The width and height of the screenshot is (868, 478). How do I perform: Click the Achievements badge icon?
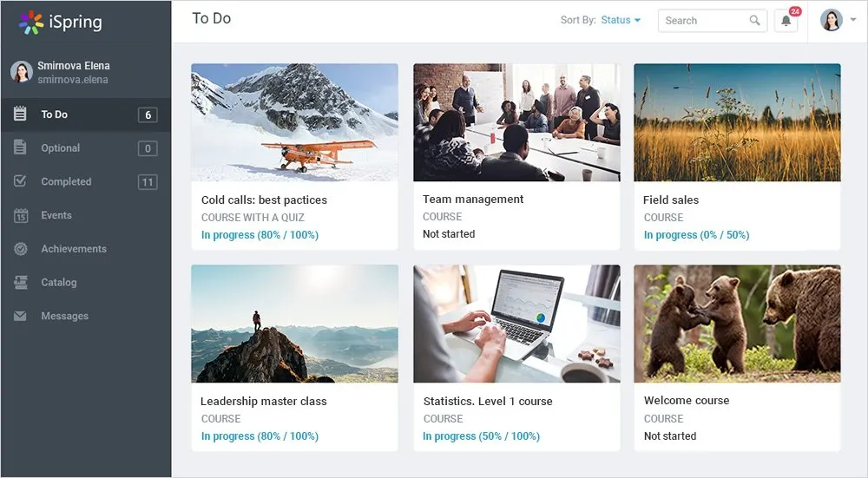(20, 249)
